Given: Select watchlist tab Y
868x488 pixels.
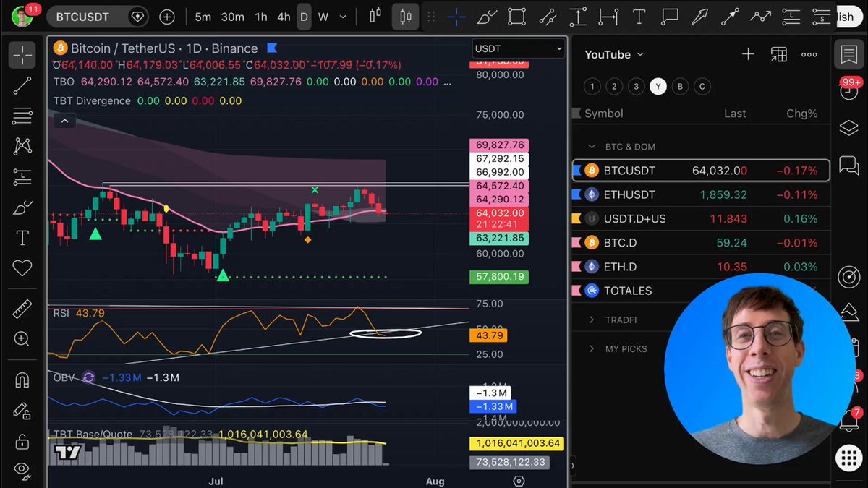Looking at the screenshot, I should pyautogui.click(x=658, y=87).
